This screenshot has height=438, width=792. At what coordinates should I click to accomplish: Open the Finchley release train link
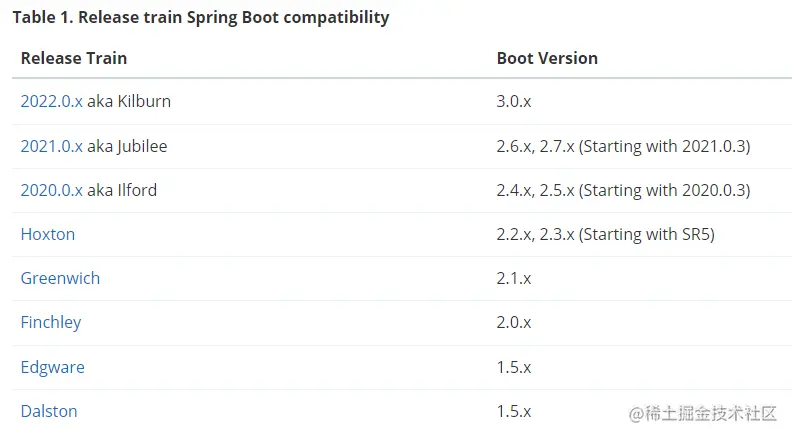(51, 322)
